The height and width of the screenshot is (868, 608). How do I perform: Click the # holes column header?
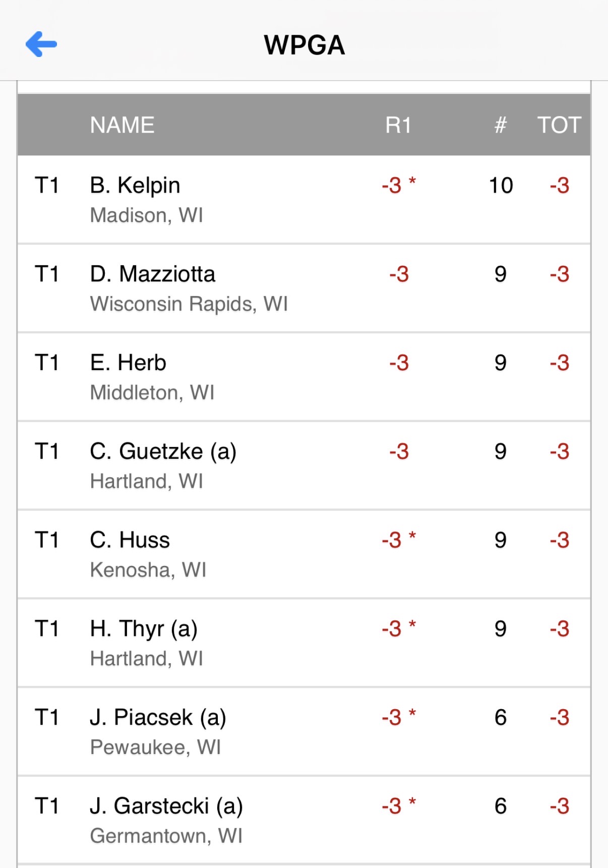coord(500,125)
